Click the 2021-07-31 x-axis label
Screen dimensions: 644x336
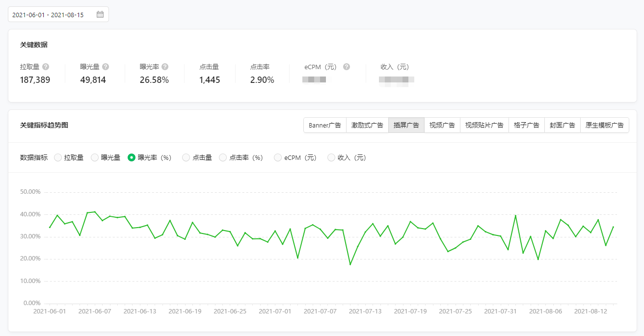[x=501, y=311]
